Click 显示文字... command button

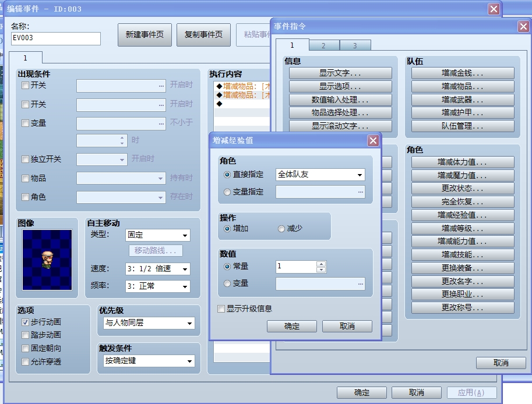click(x=340, y=73)
